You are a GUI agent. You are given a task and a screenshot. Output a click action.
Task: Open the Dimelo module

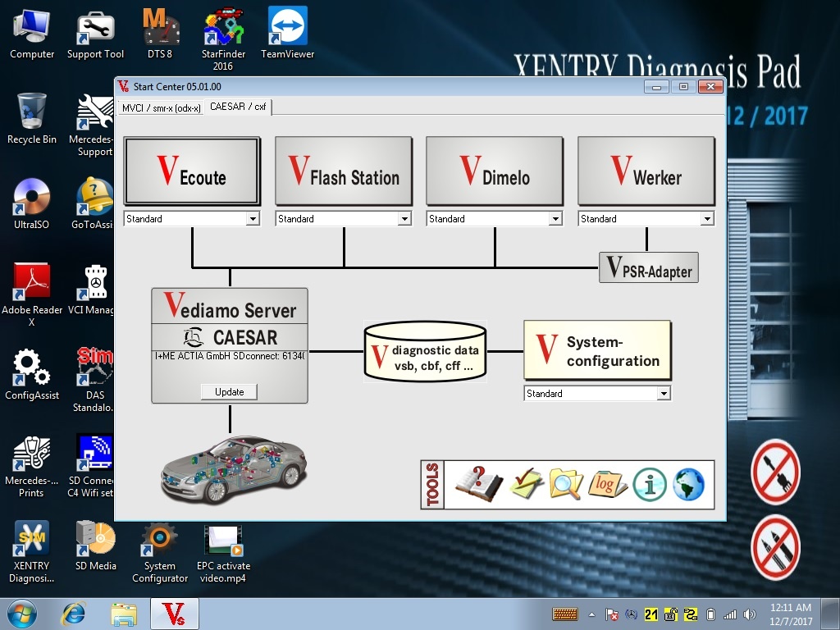pos(494,171)
